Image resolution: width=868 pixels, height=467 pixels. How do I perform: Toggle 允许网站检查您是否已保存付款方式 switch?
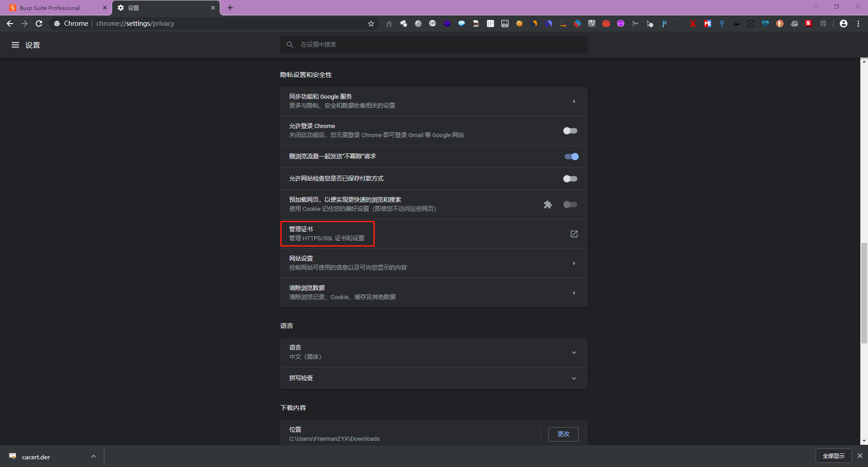click(x=571, y=179)
